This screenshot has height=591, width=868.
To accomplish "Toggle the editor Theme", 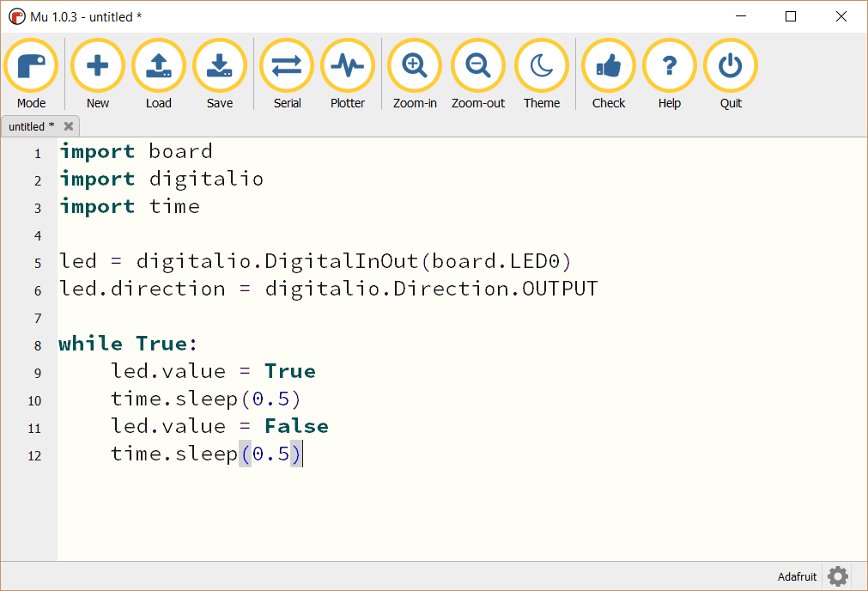I will click(542, 67).
